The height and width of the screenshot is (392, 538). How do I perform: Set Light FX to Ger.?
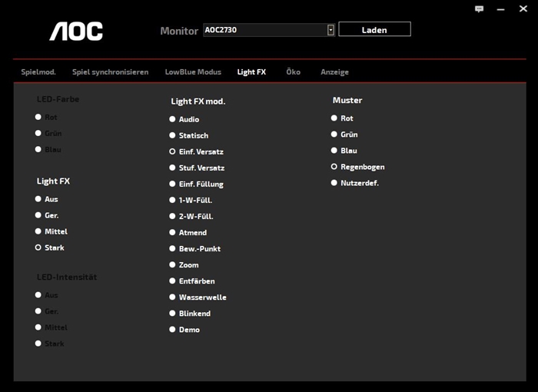(47, 215)
